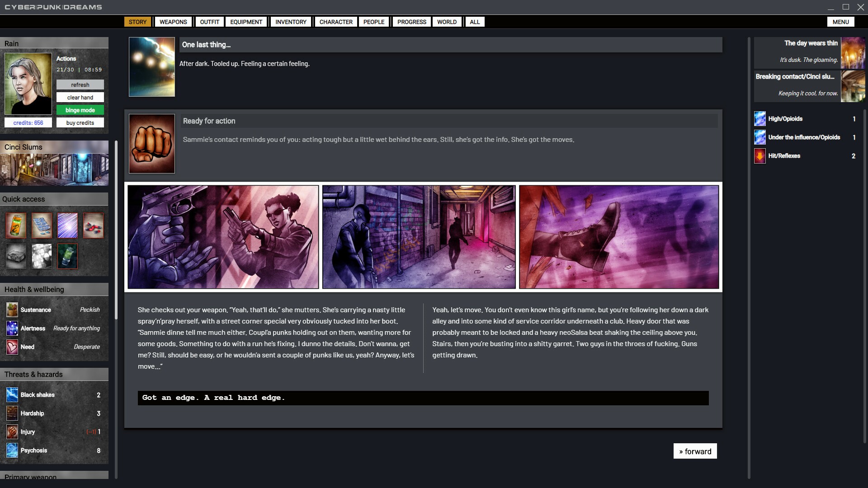The height and width of the screenshot is (488, 868).
Task: Click the buy credits button
Action: click(x=80, y=123)
